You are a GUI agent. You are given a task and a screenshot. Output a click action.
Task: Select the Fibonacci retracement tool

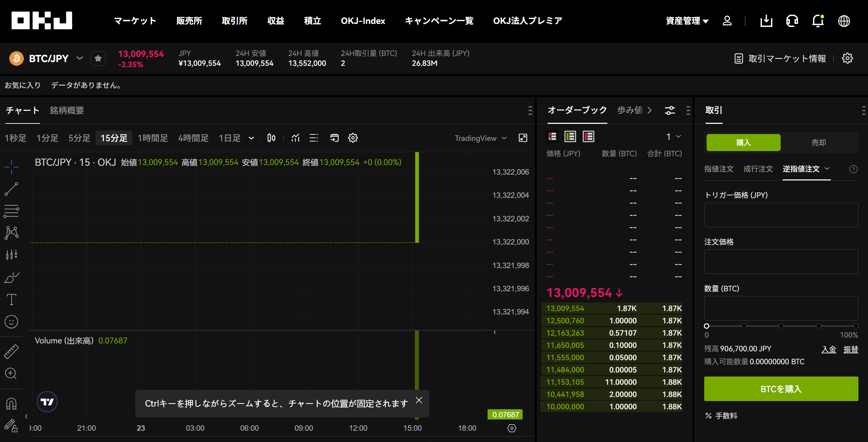pyautogui.click(x=12, y=211)
